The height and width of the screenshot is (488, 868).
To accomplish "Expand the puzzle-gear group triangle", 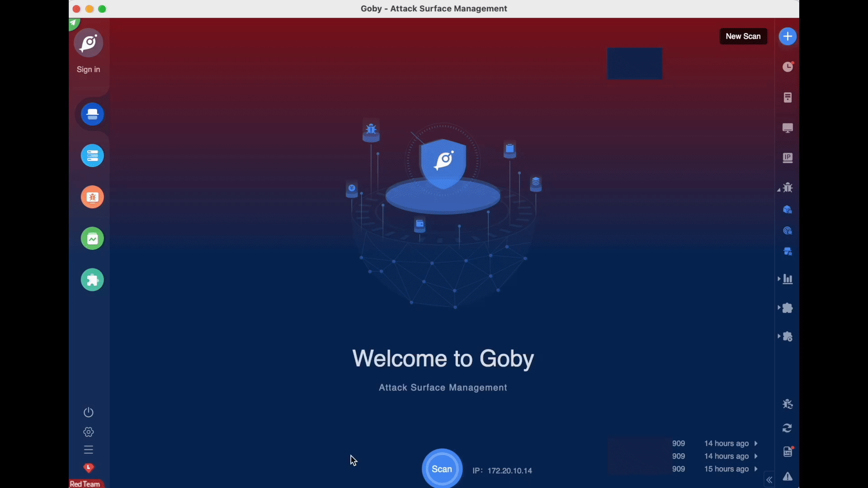I will pyautogui.click(x=779, y=336).
